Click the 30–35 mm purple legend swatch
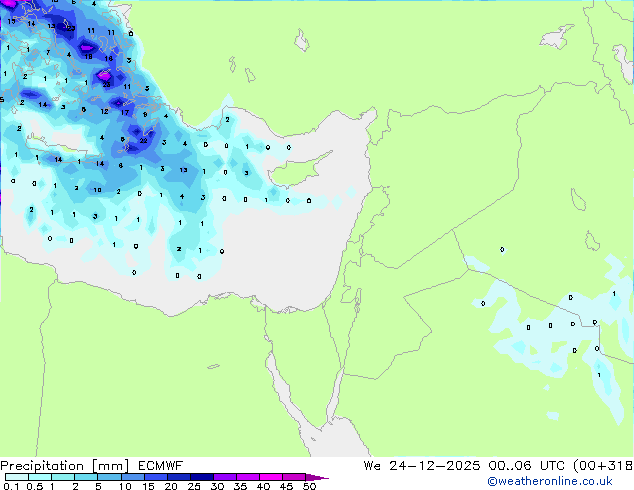 pyautogui.click(x=224, y=477)
